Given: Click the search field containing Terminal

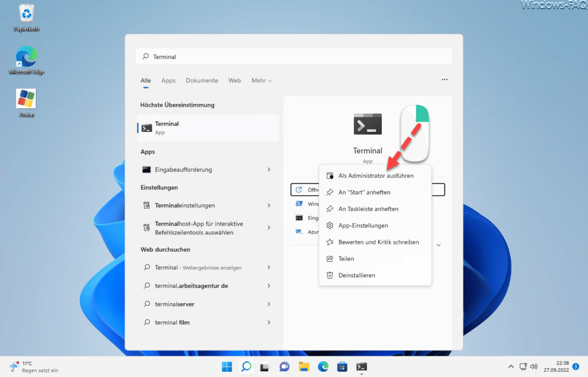Looking at the screenshot, I should coord(293,57).
